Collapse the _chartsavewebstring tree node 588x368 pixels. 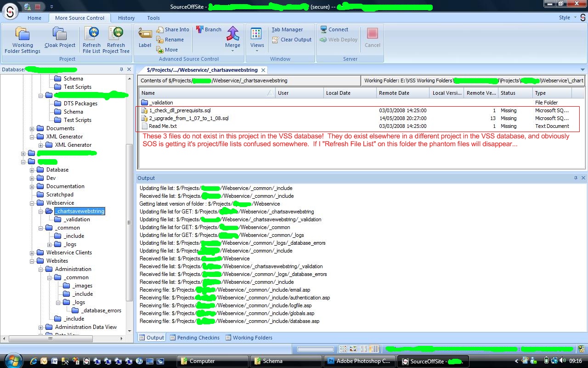click(41, 211)
